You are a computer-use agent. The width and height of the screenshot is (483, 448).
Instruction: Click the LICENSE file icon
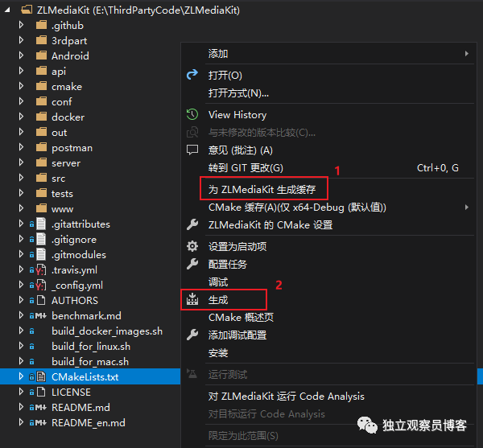pyautogui.click(x=41, y=392)
